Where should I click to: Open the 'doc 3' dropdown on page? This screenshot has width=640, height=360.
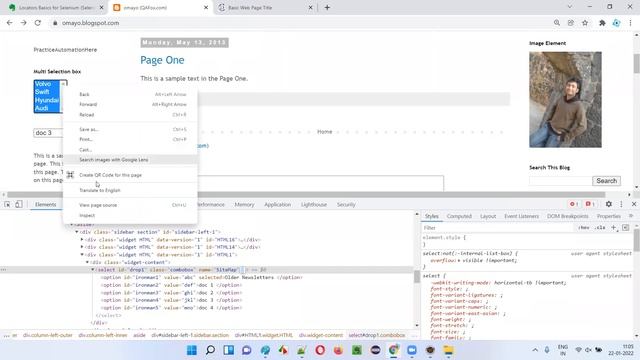(48, 133)
